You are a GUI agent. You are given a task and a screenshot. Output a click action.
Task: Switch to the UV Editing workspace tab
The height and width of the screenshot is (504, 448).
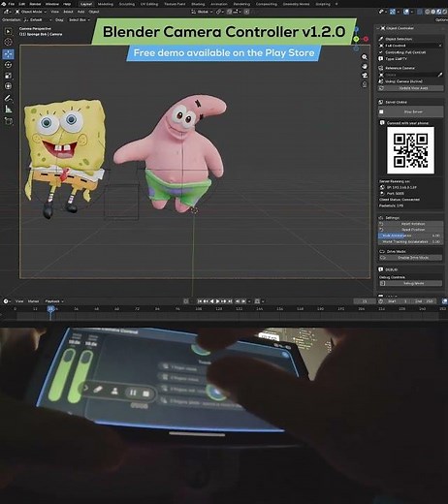pos(149,4)
